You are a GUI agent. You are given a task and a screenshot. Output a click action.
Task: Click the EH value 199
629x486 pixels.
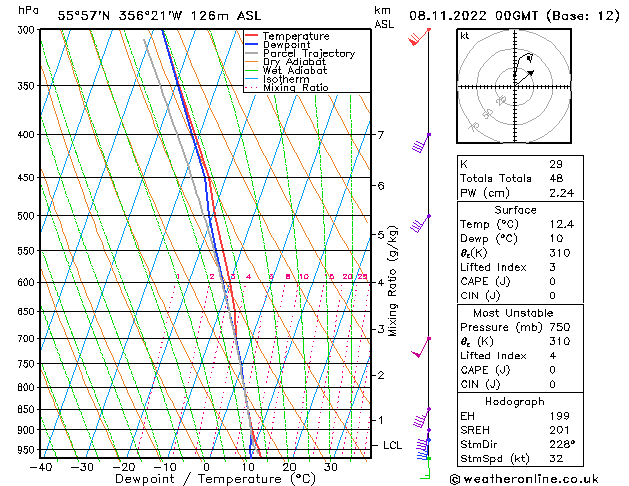[560, 416]
